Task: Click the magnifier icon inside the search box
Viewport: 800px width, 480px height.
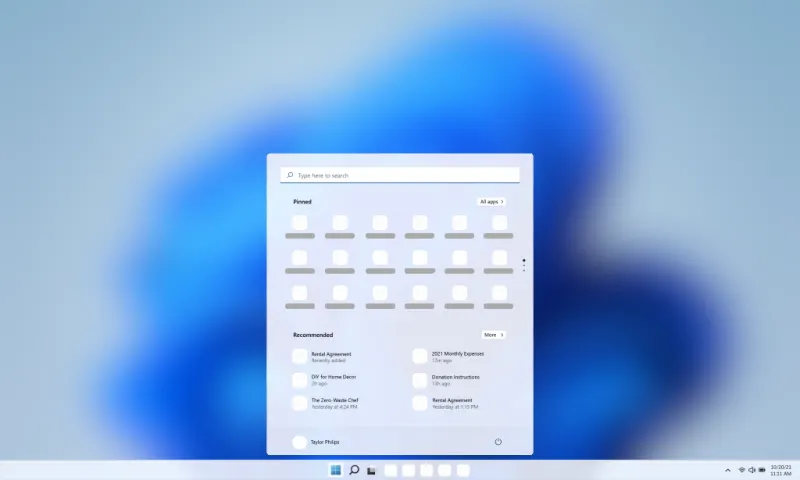Action: [x=290, y=175]
